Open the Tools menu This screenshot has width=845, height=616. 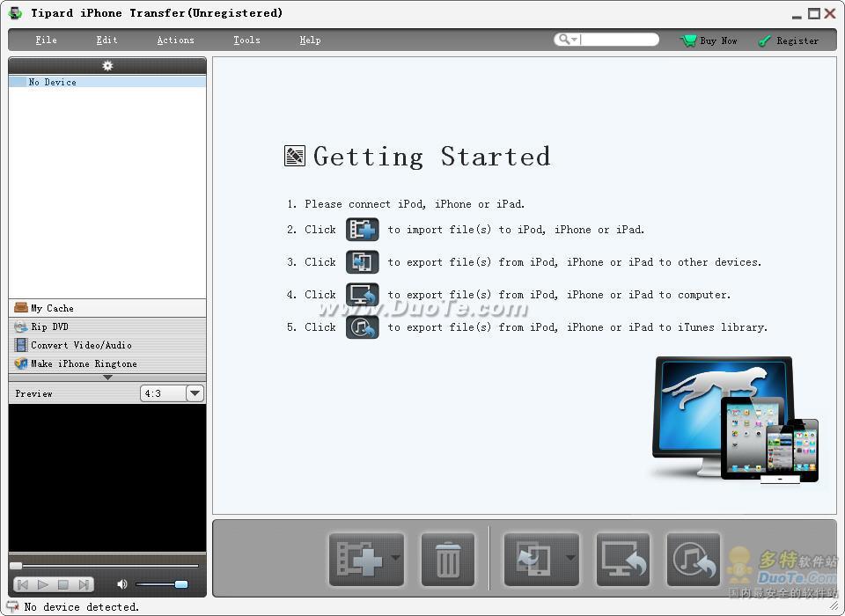pos(246,40)
